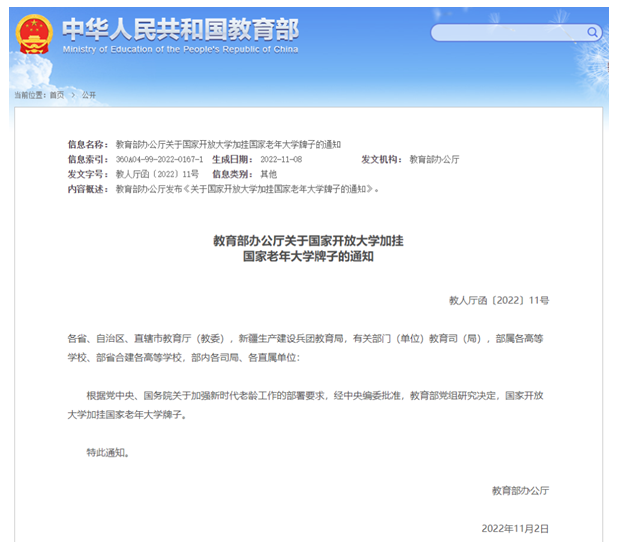Click the 中华人民共和国教育部 site title
The height and width of the screenshot is (545, 617).
[180, 30]
